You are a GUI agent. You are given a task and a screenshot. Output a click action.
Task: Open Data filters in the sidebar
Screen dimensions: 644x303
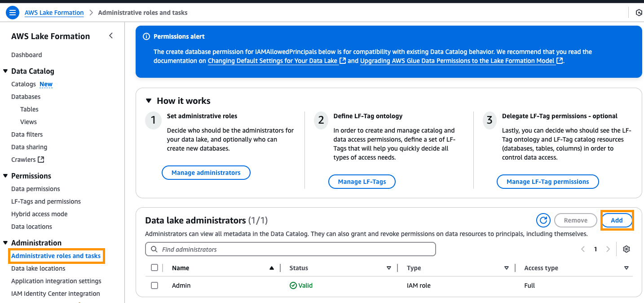(27, 134)
